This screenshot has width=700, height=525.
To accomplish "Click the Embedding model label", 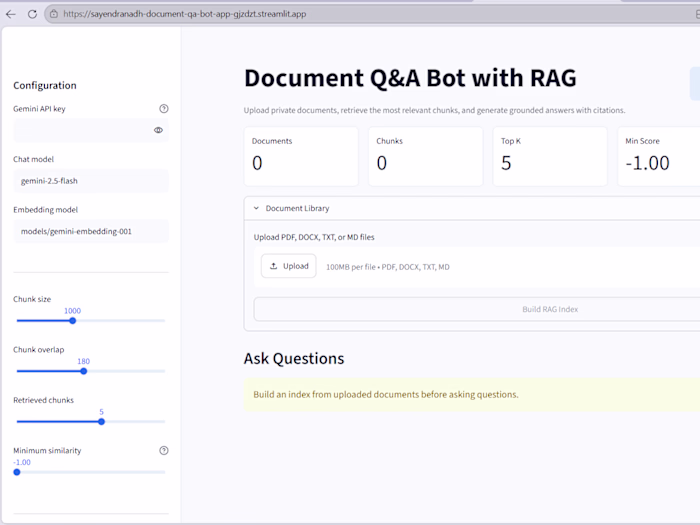I will click(x=46, y=210).
